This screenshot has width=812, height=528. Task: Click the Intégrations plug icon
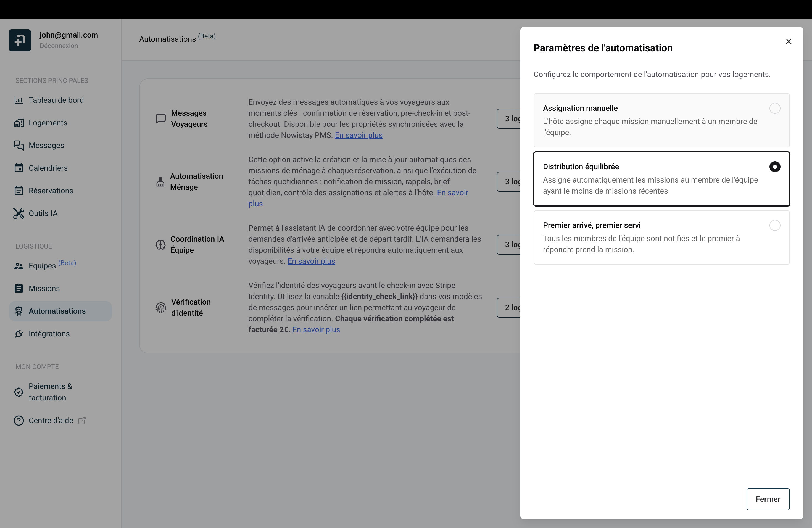point(19,334)
